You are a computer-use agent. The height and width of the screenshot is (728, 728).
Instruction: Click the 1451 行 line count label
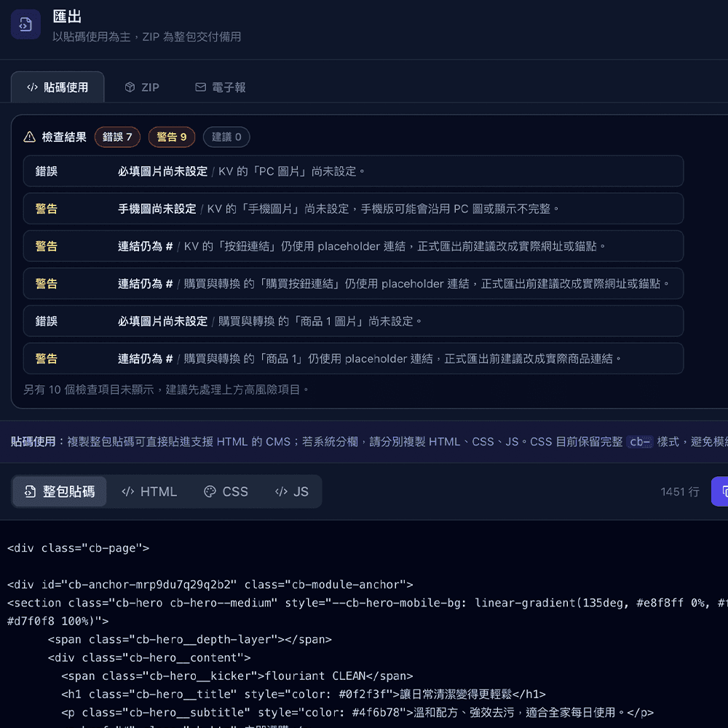point(680,491)
